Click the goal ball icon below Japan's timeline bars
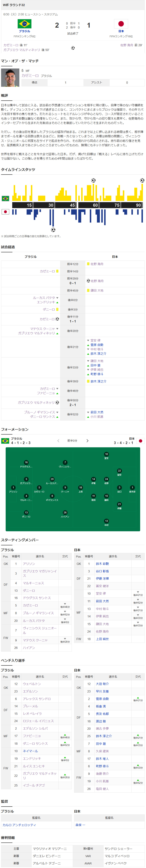The height and width of the screenshot is (868, 146). tap(53, 230)
